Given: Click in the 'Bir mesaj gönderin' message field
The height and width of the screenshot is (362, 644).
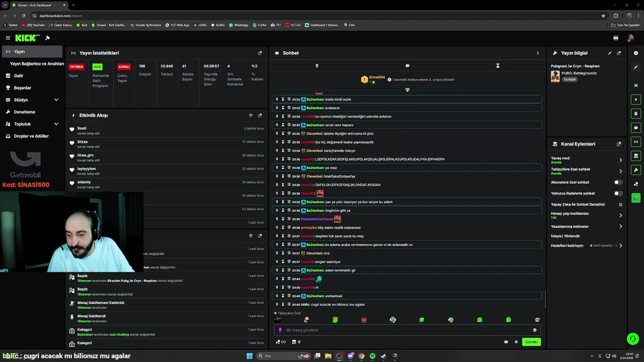Looking at the screenshot, I should click(x=408, y=330).
